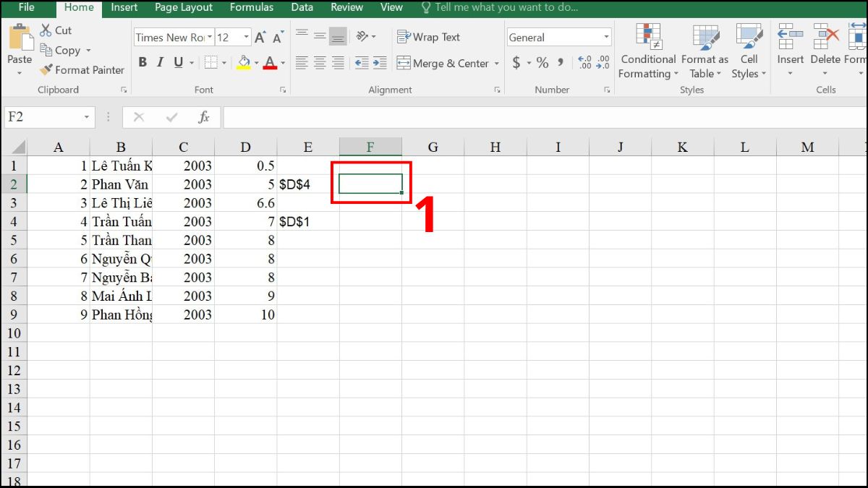Screen dimensions: 868x488
Task: Open the Fill Color dropdown arrow
Action: pos(255,63)
